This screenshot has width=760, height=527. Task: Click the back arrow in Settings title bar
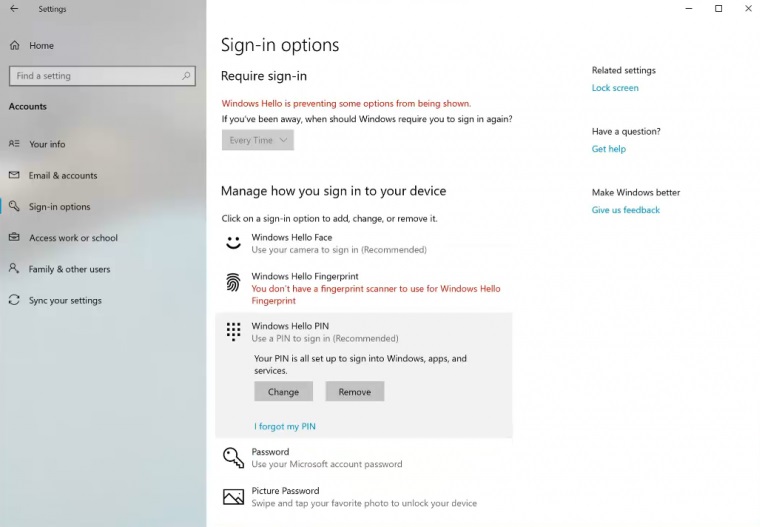coord(14,9)
